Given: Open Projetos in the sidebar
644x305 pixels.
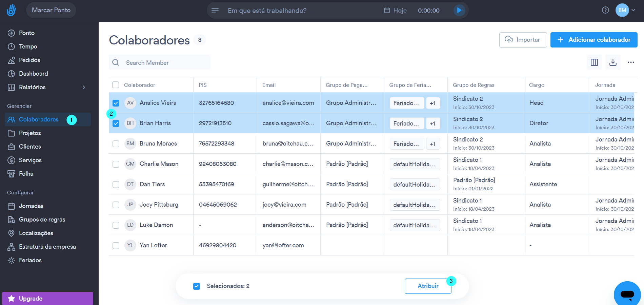Looking at the screenshot, I should coord(30,133).
